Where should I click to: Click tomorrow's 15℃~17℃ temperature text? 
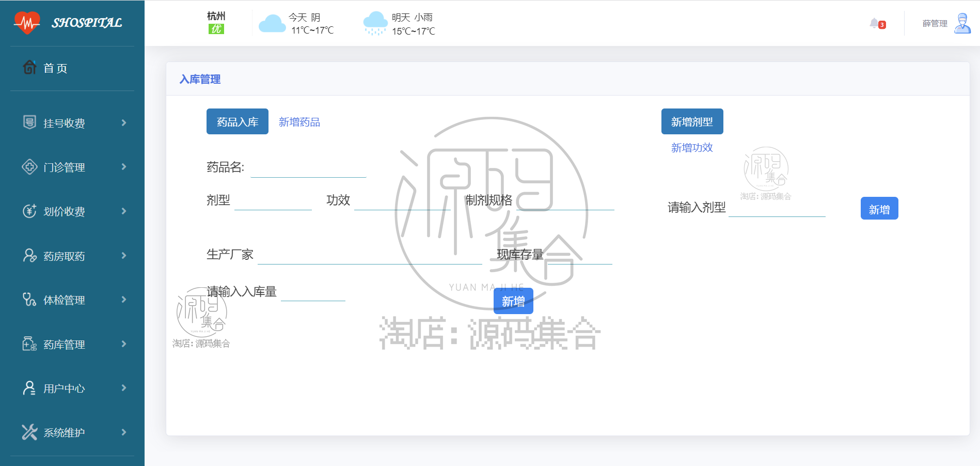click(x=414, y=32)
